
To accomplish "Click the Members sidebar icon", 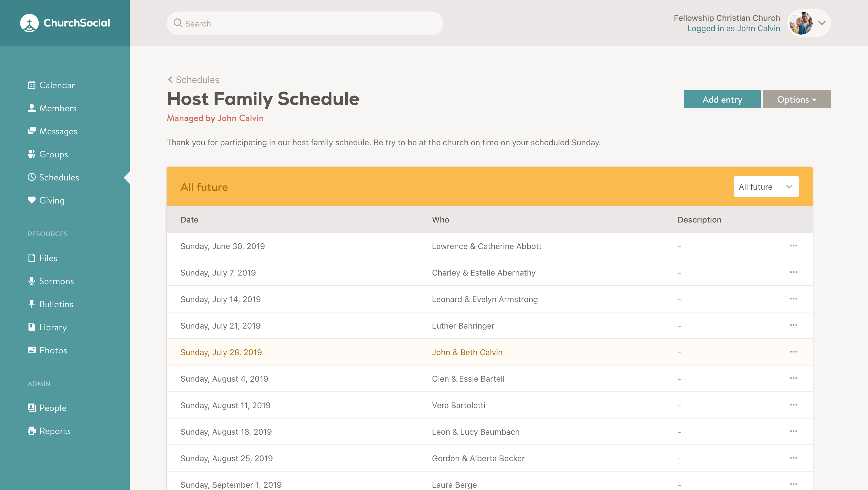I will (x=32, y=108).
